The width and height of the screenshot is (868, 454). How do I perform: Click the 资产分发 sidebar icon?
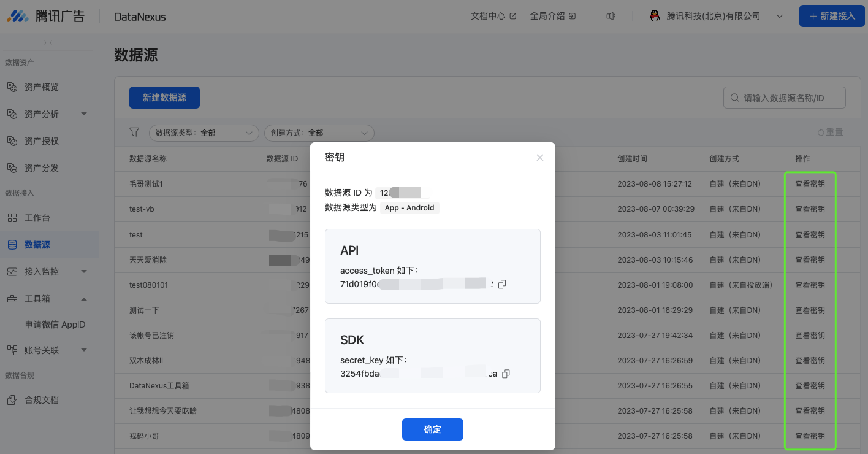click(12, 167)
